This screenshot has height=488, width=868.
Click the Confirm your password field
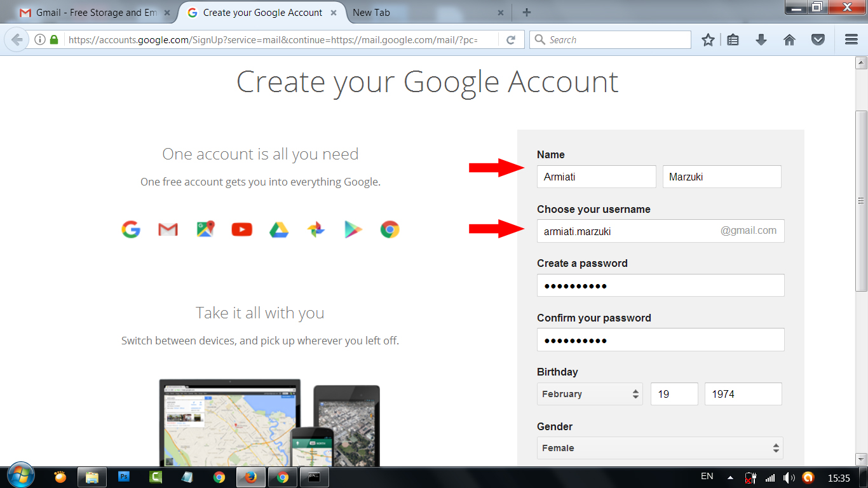(x=661, y=340)
